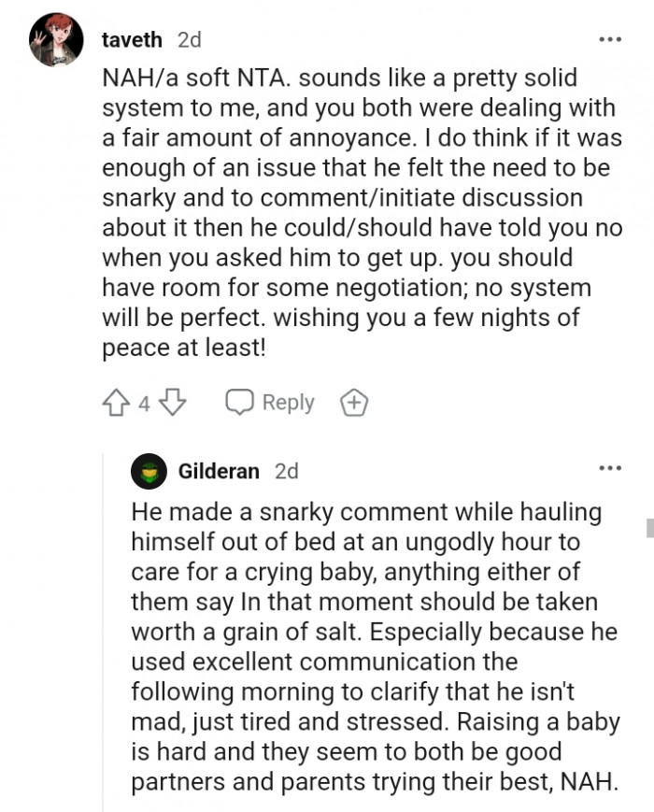Open overflow menu on Gilderan's comment
Image resolution: width=654 pixels, height=812 pixels.
coord(610,466)
